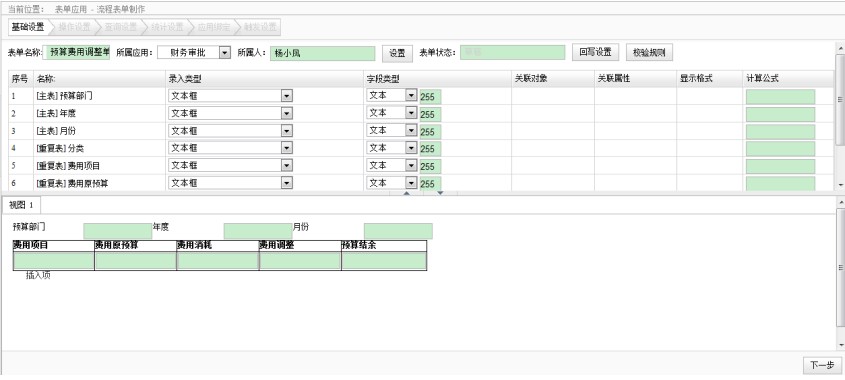Click the 名称 column header
The height and width of the screenshot is (380, 845).
(99, 79)
